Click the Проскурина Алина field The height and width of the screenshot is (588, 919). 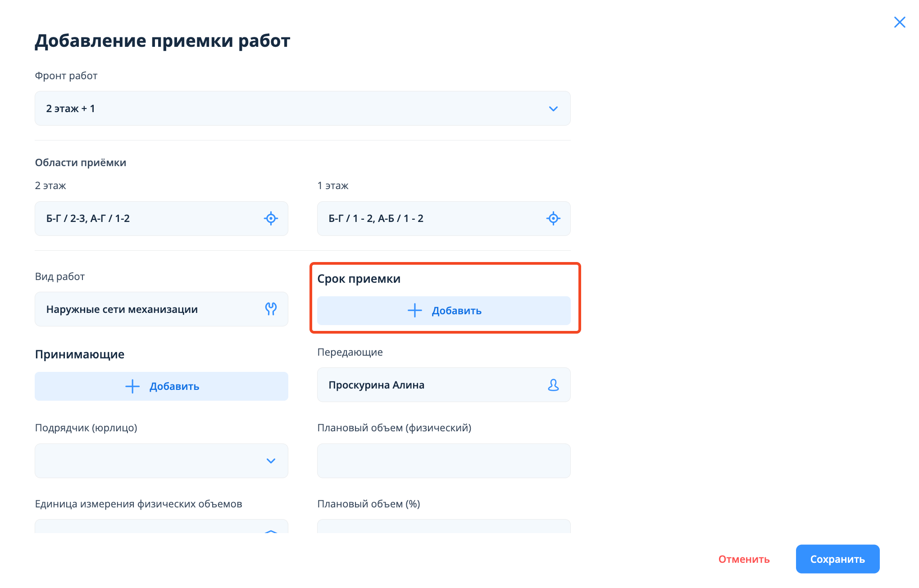(377, 385)
